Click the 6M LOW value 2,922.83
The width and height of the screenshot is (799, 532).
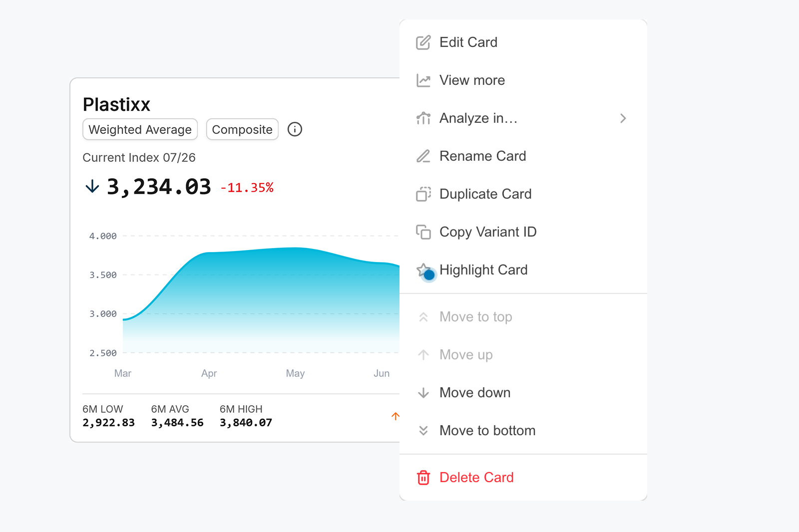(x=108, y=423)
